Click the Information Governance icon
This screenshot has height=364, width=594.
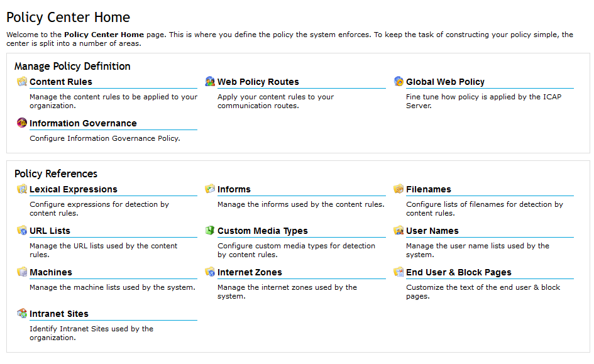[x=22, y=123]
